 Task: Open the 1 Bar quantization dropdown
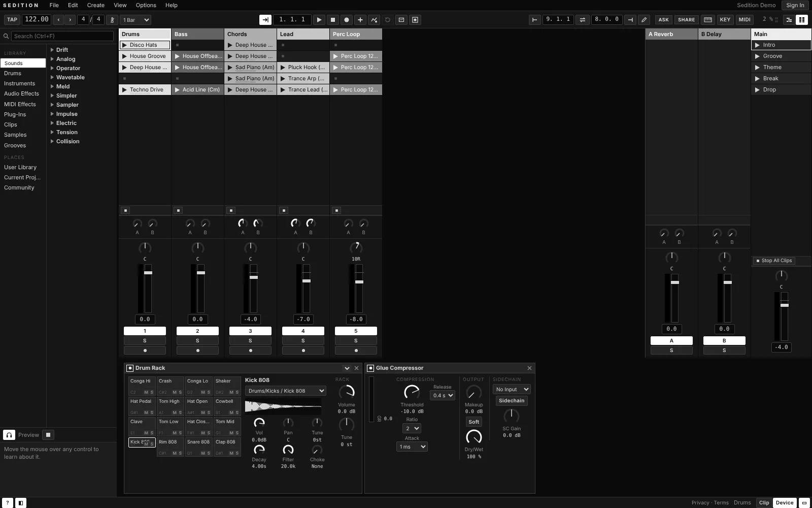pyautogui.click(x=136, y=20)
